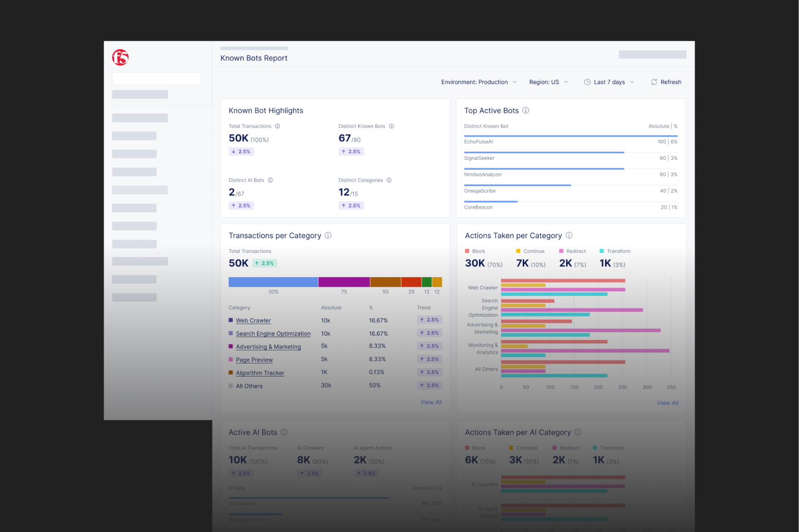
Task: Open the Environment: Production dropdown
Action: (479, 82)
